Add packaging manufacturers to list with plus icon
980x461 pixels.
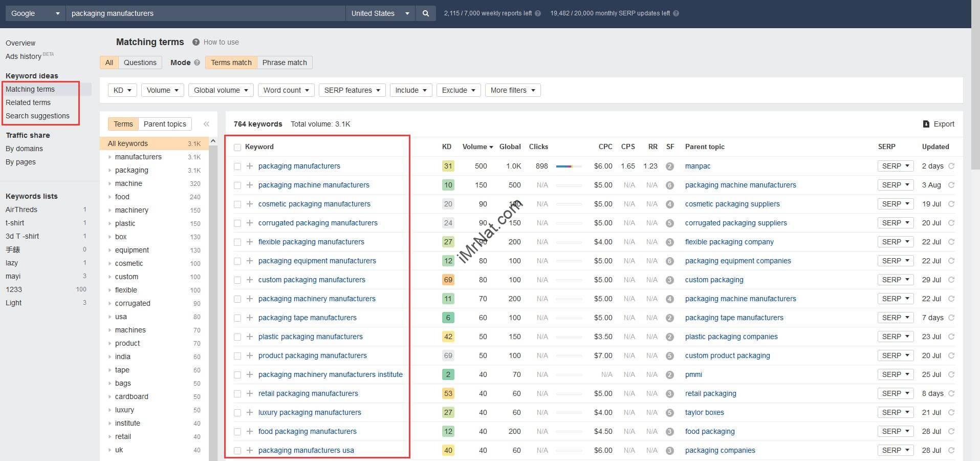point(250,166)
